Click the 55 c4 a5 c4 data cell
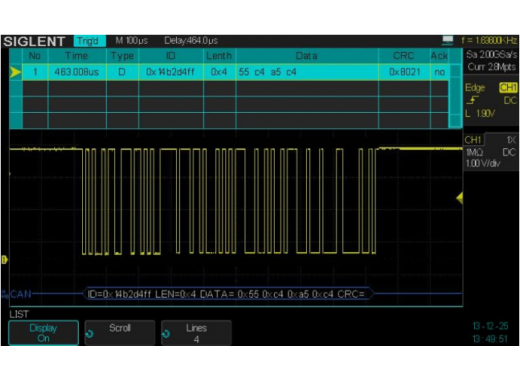Viewport: 520px width, 380px height. coord(307,72)
